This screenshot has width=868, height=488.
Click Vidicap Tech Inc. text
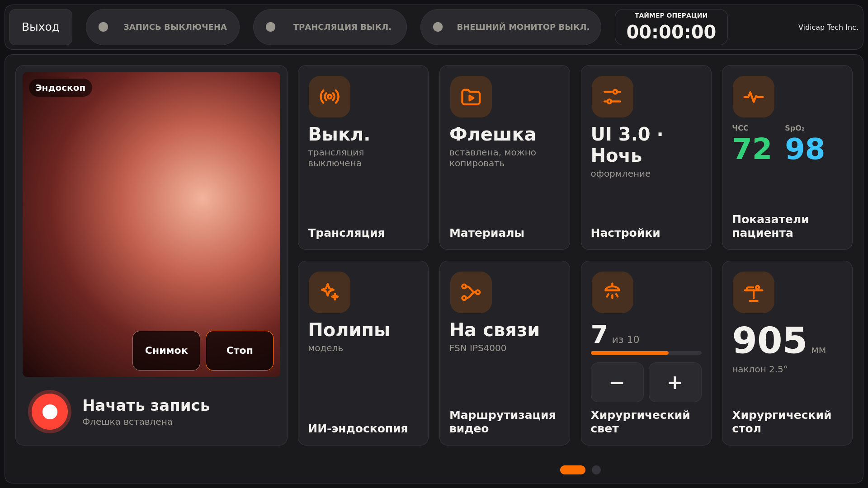[828, 27]
